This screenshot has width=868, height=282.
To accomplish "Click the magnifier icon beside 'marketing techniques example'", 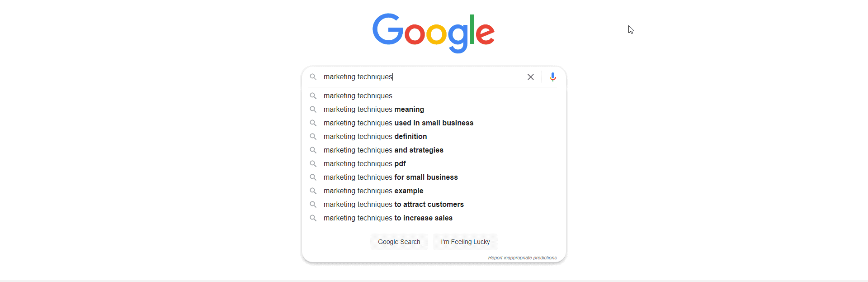I will [x=313, y=191].
